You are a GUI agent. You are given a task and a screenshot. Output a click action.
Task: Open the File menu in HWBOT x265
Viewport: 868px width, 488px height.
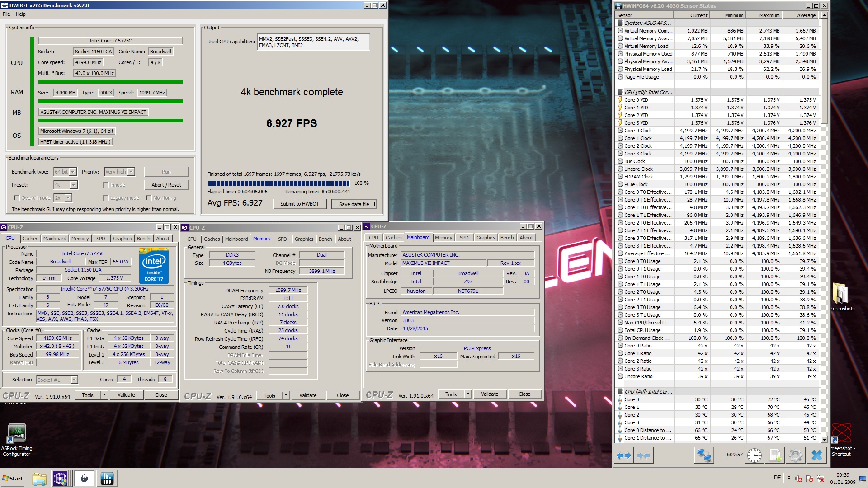(x=6, y=14)
